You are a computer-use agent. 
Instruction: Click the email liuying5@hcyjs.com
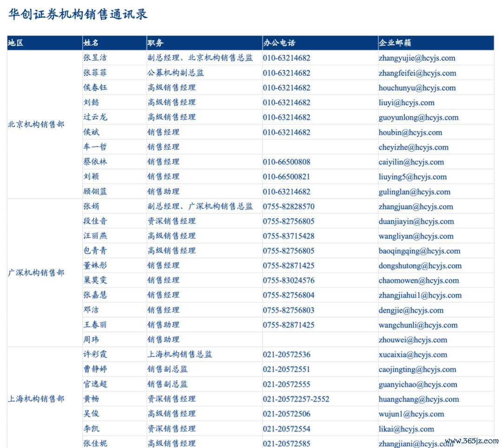[x=413, y=177]
